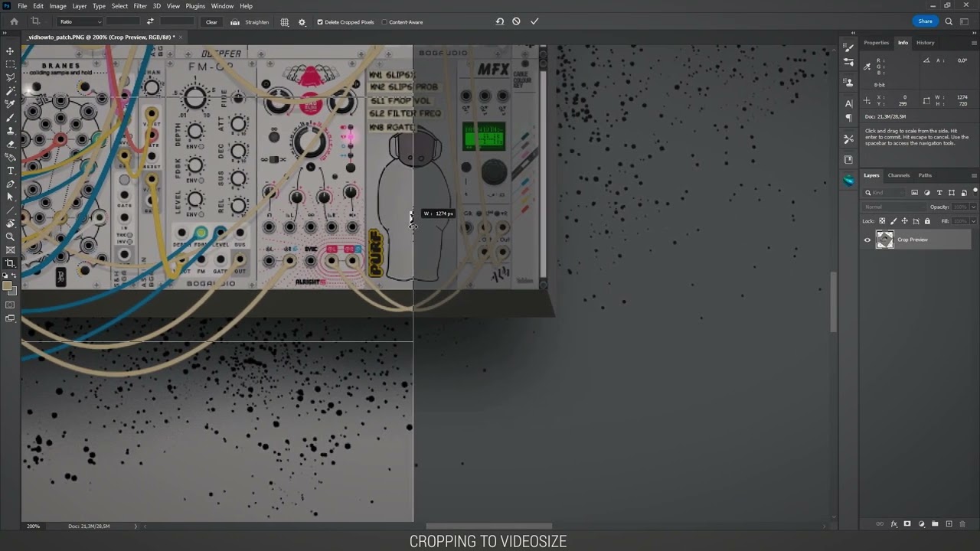
Task: Select the Crop tool in toolbox
Action: [x=10, y=262]
